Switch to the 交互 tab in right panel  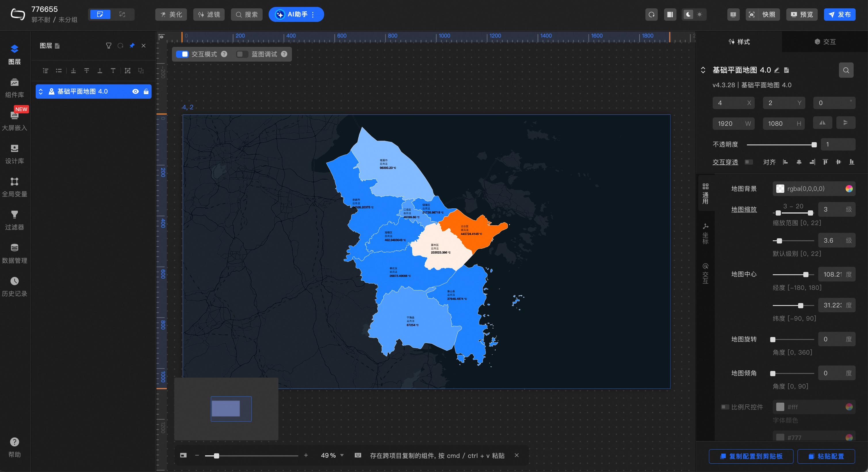(x=825, y=42)
